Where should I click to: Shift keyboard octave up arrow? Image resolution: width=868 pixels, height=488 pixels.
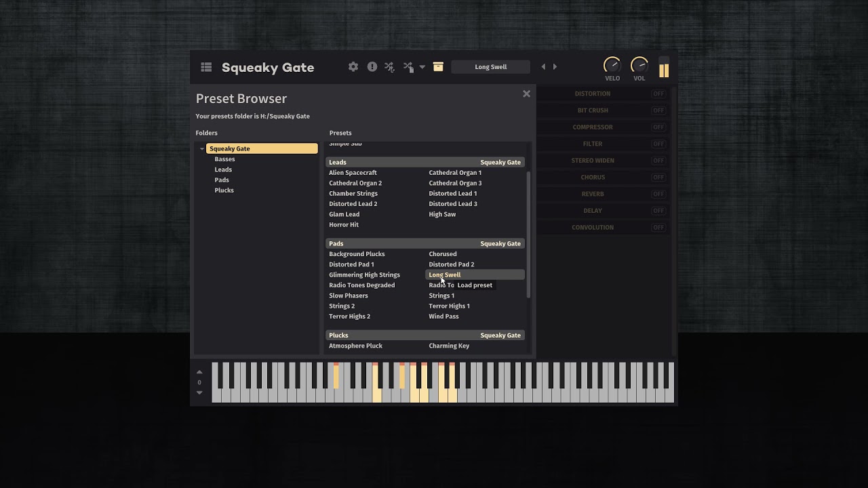pyautogui.click(x=199, y=372)
